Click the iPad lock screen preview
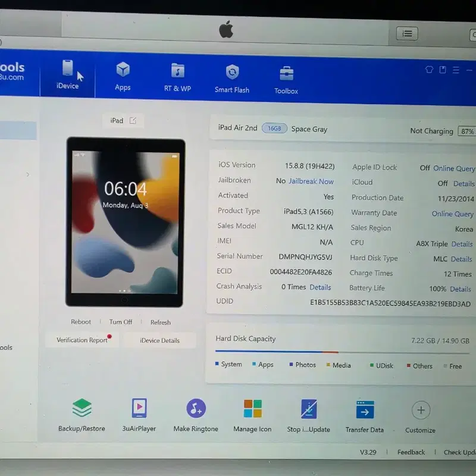This screenshot has height=476, width=476. [x=125, y=222]
